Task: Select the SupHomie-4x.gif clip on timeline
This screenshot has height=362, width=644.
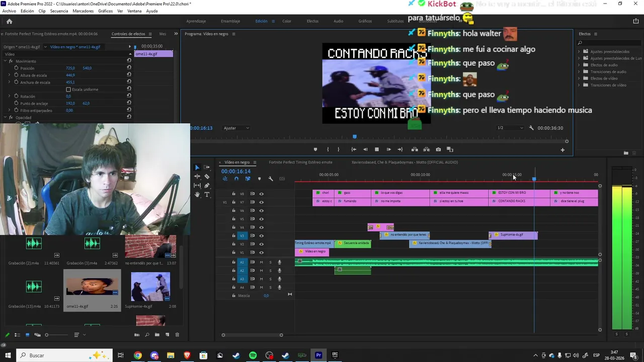Action: 513,235
